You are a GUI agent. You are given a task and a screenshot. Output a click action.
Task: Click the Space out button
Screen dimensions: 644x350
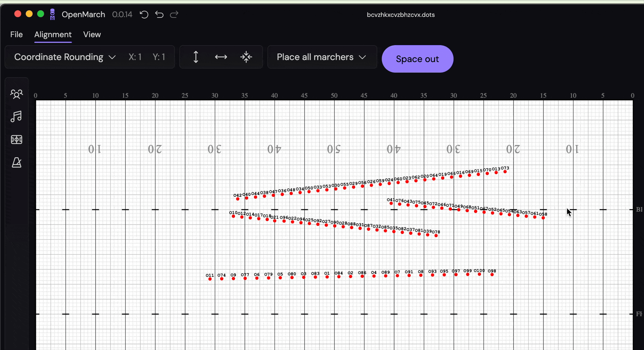click(417, 59)
